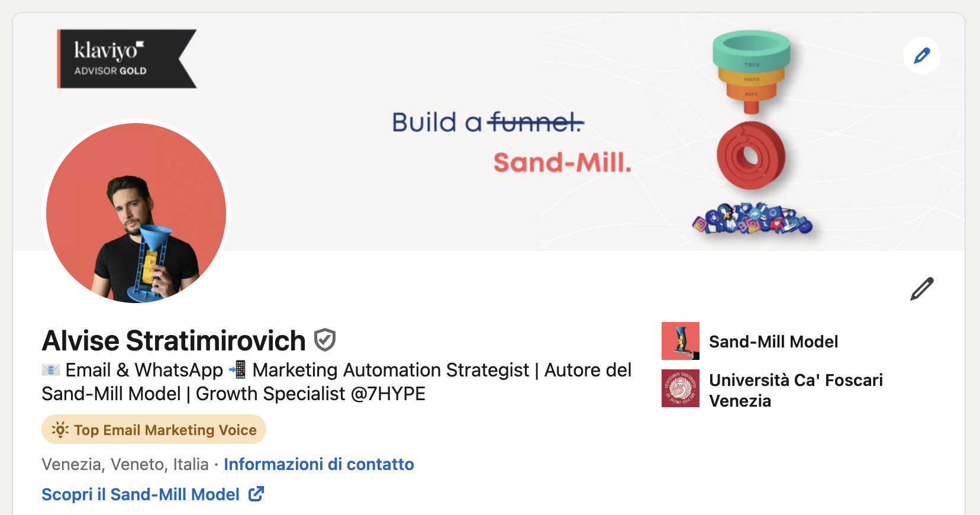Open Università Ca' Foscari Venezia text entry
Image resolution: width=980 pixels, height=515 pixels.
[x=795, y=390]
